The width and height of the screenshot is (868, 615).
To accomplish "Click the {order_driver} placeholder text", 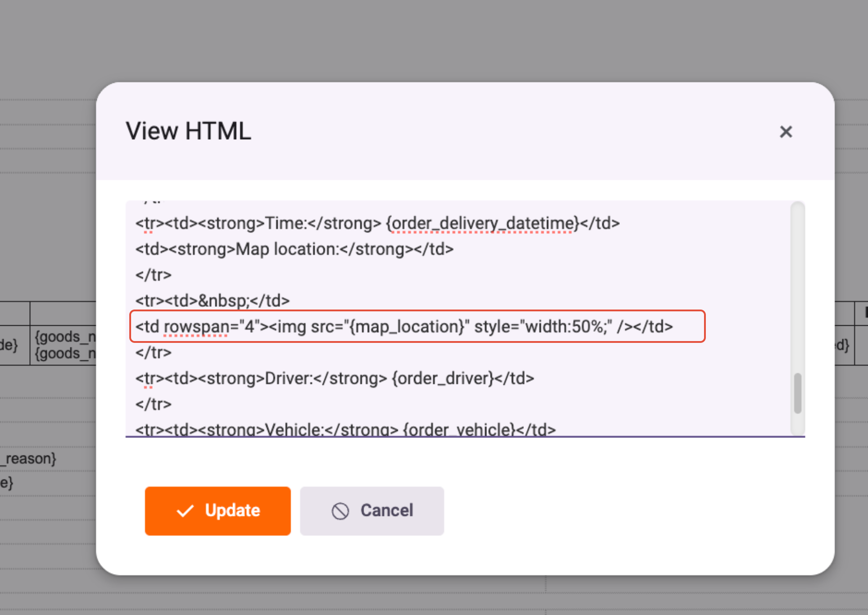I will click(443, 378).
